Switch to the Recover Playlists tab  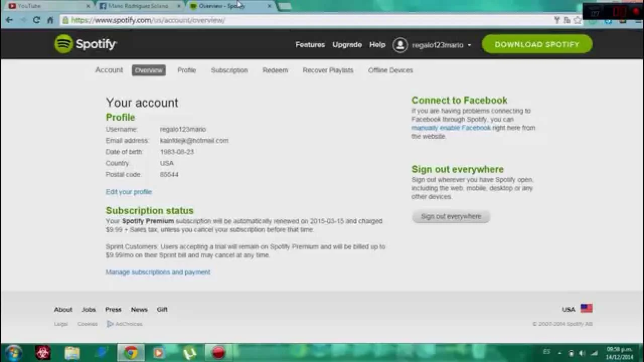(328, 70)
